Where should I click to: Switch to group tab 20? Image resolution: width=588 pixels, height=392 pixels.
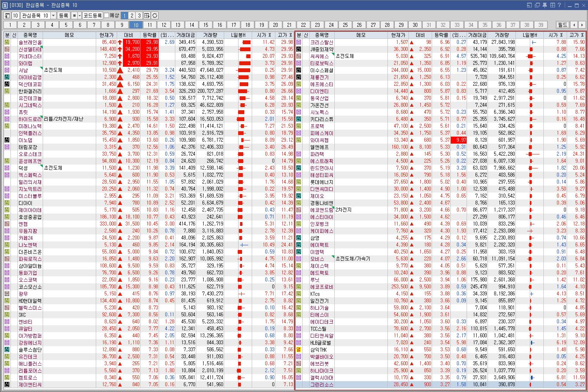click(x=275, y=25)
